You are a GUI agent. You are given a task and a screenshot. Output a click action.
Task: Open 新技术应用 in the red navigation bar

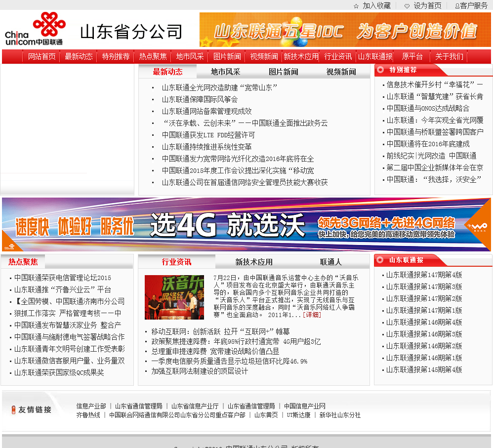click(301, 57)
